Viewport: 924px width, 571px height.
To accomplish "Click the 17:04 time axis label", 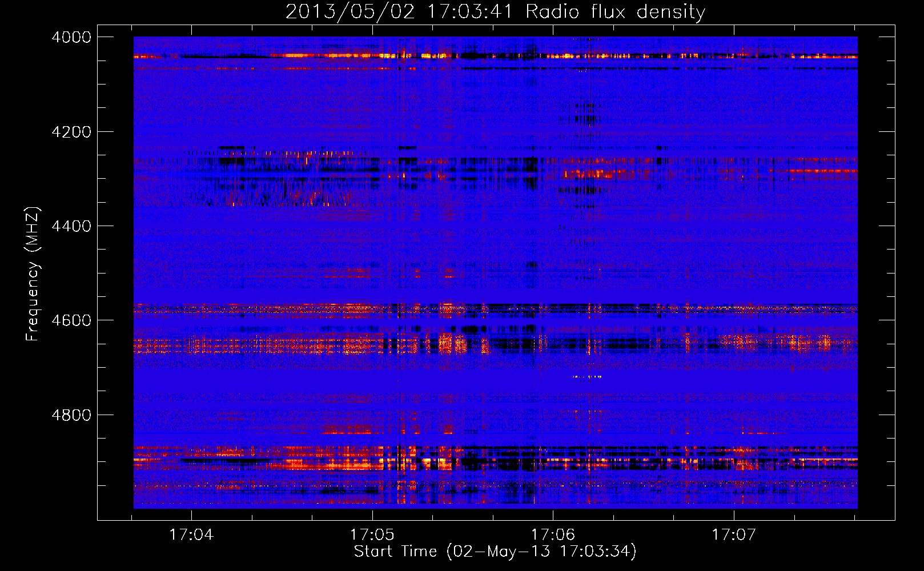I will (191, 535).
